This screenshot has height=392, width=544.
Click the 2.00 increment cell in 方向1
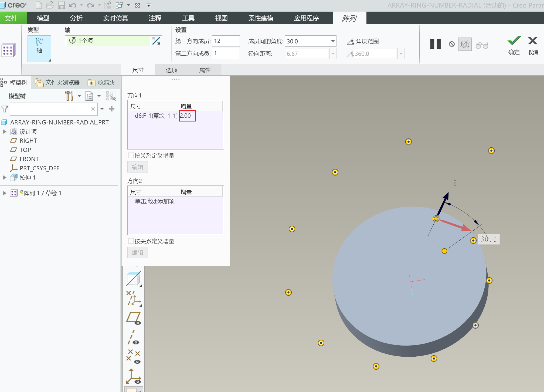coord(188,116)
